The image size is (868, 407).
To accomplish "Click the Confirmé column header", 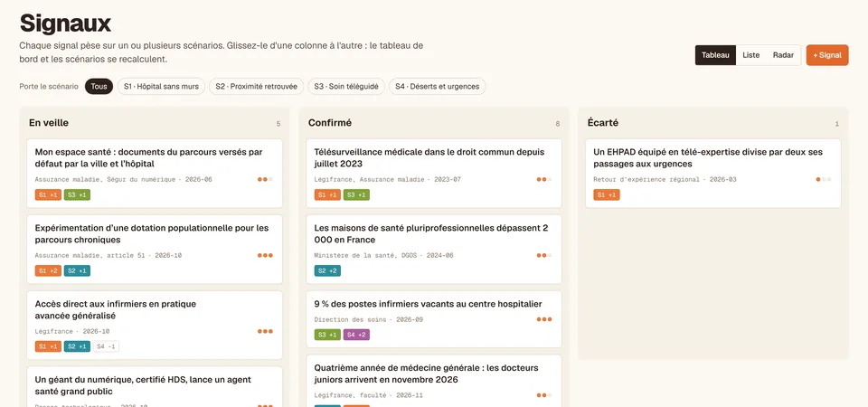I will 330,123.
